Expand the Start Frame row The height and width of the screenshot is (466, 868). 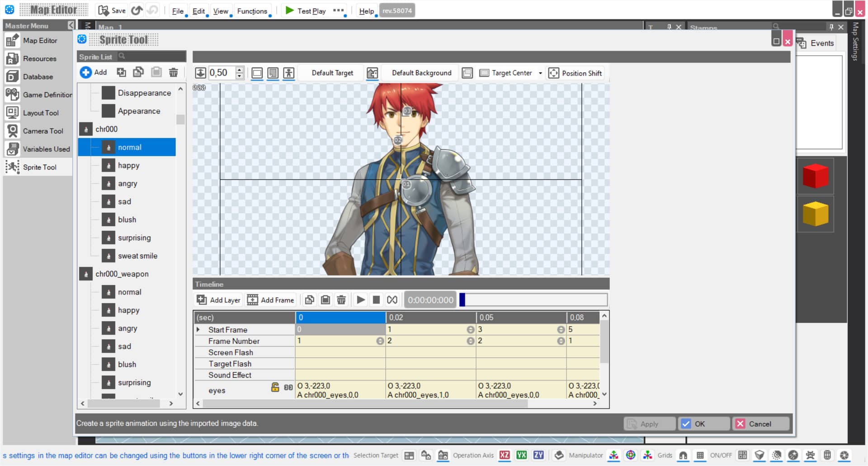pos(198,329)
